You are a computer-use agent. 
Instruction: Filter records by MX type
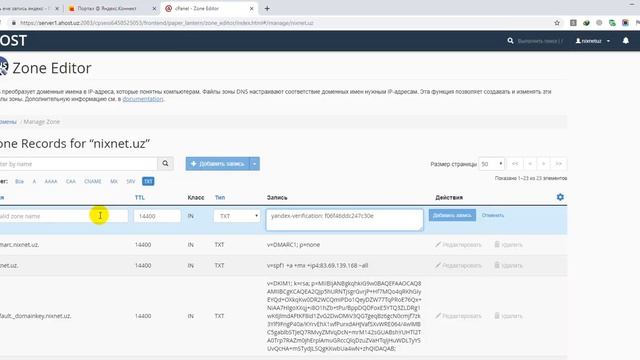pyautogui.click(x=114, y=181)
